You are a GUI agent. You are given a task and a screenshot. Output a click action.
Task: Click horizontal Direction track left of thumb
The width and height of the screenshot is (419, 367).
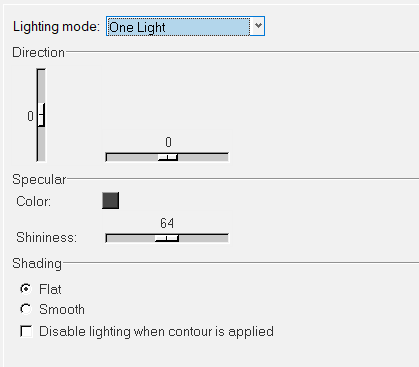tap(132, 157)
